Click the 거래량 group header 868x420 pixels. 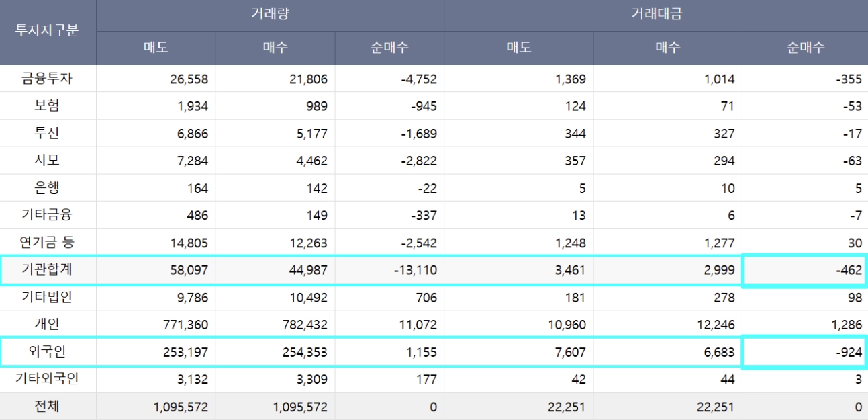click(x=270, y=15)
